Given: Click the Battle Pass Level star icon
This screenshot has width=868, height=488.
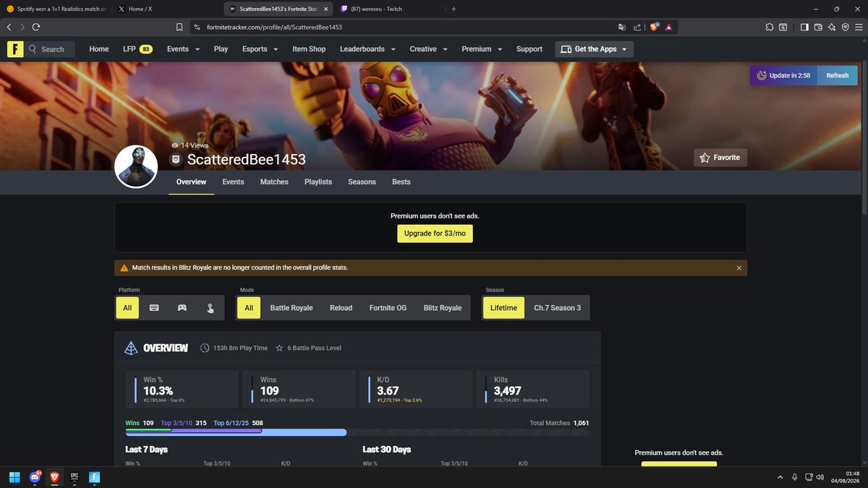Looking at the screenshot, I should point(279,348).
